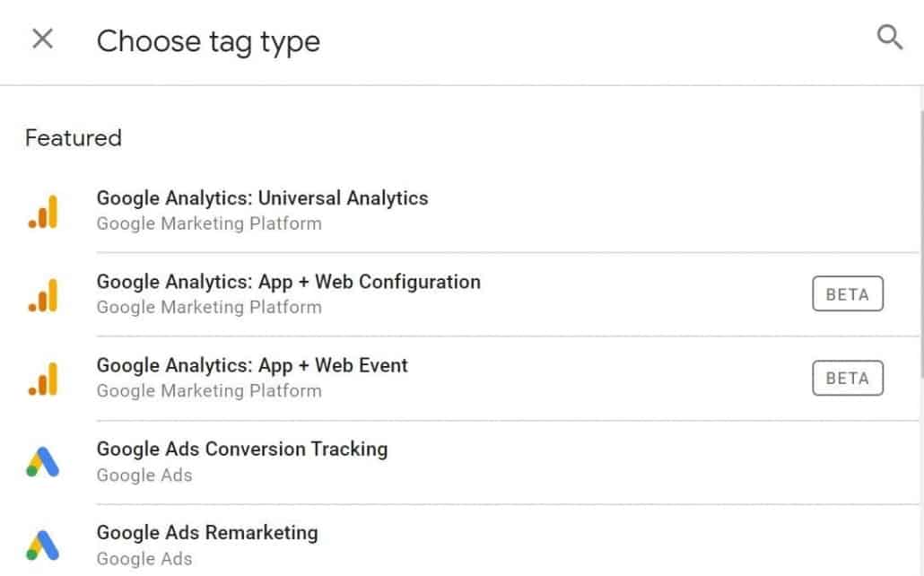Click Google Marketing Platform under Universal Analytics
The height and width of the screenshot is (576, 924).
(x=209, y=223)
